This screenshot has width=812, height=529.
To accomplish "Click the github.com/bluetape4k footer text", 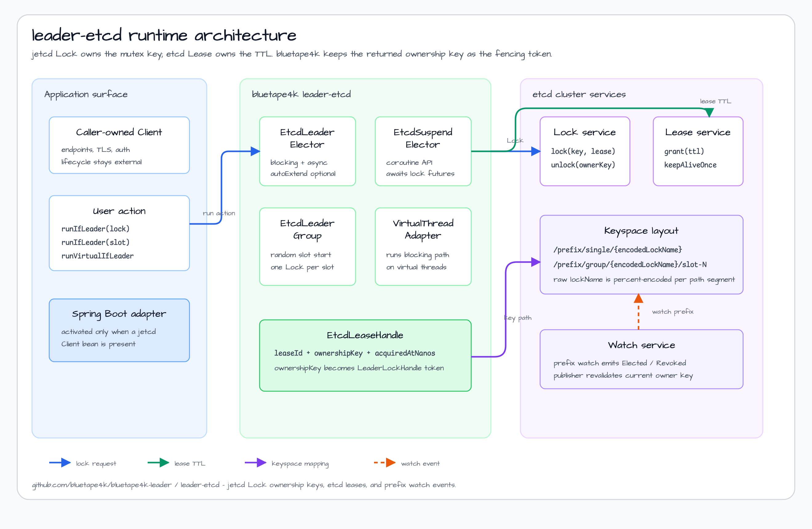I will (x=244, y=485).
